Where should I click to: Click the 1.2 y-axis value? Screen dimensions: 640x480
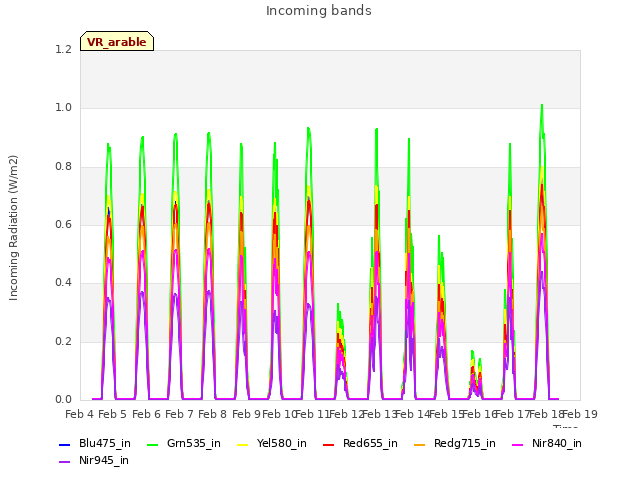tap(63, 49)
